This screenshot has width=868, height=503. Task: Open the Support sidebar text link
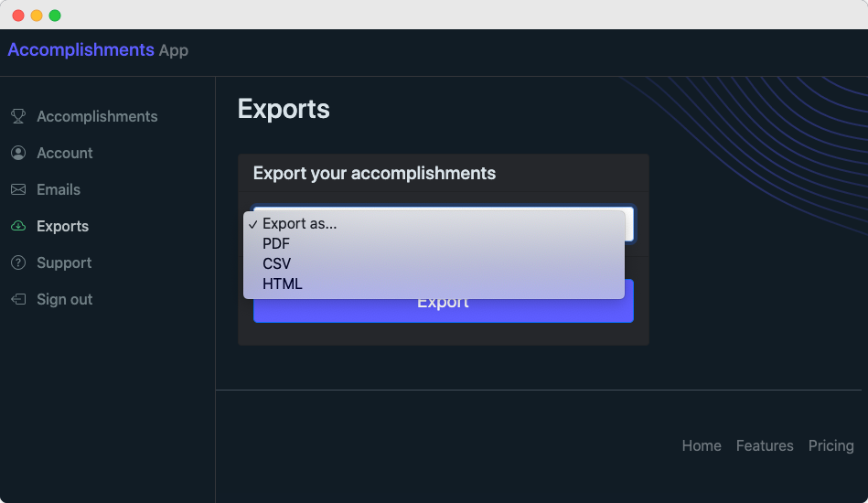coord(64,262)
